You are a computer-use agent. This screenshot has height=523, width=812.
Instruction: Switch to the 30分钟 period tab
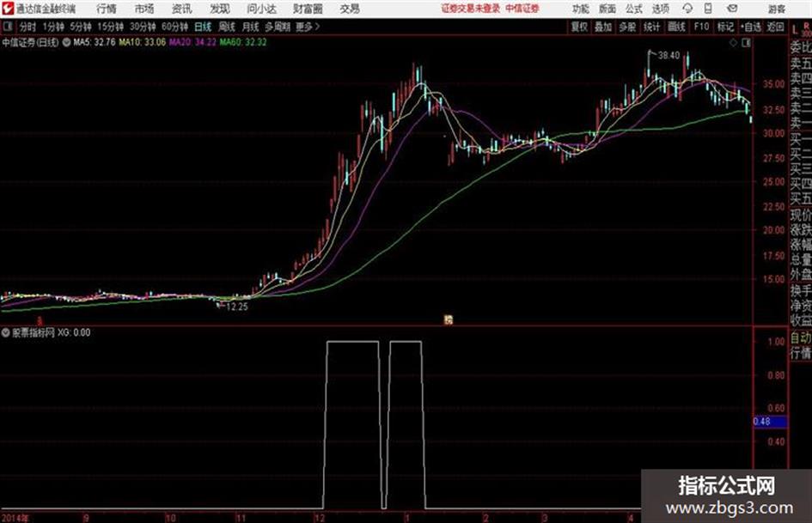pyautogui.click(x=143, y=27)
